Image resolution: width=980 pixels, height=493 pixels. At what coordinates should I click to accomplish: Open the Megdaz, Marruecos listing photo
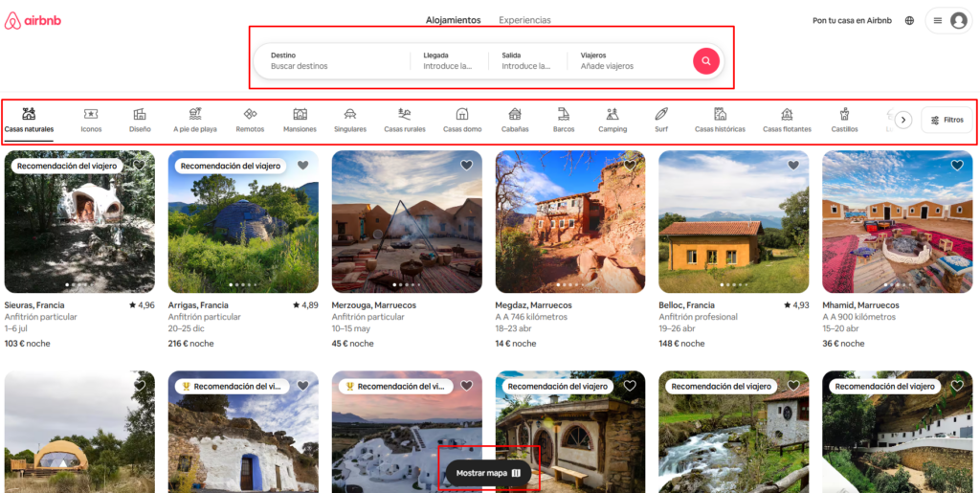click(570, 222)
